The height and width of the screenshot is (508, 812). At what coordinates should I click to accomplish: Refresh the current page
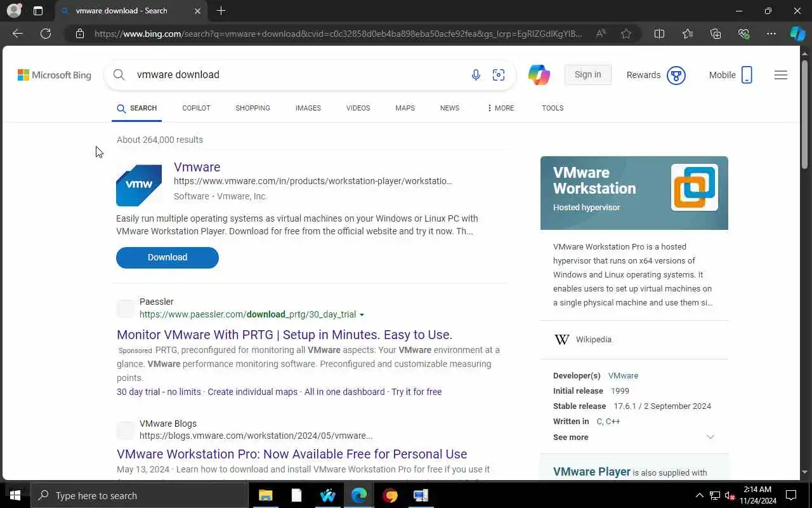coord(46,34)
